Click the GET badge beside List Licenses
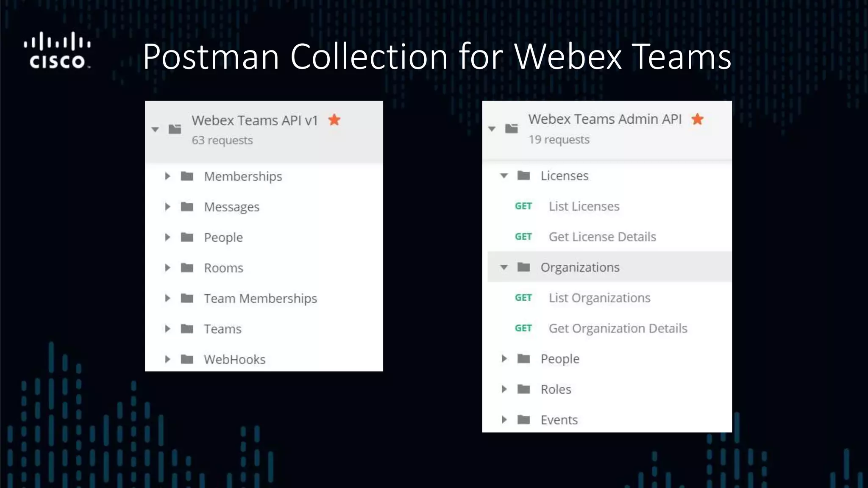 [523, 206]
